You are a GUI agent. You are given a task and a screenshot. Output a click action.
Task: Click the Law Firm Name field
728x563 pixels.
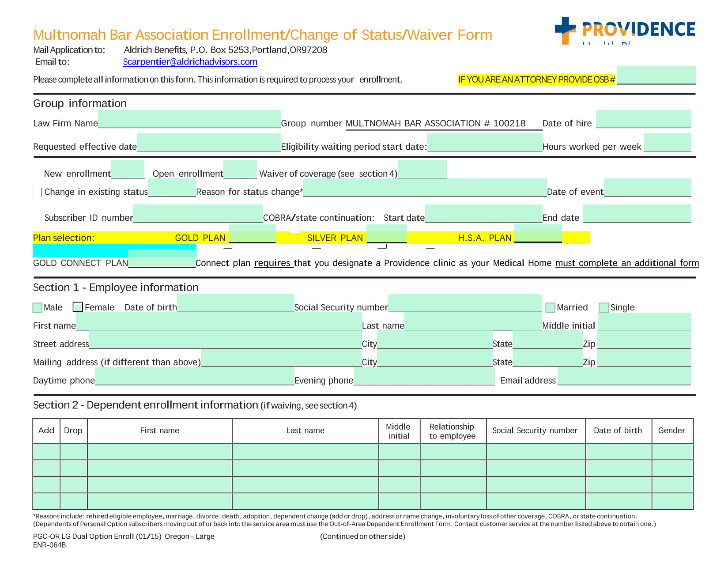(189, 119)
